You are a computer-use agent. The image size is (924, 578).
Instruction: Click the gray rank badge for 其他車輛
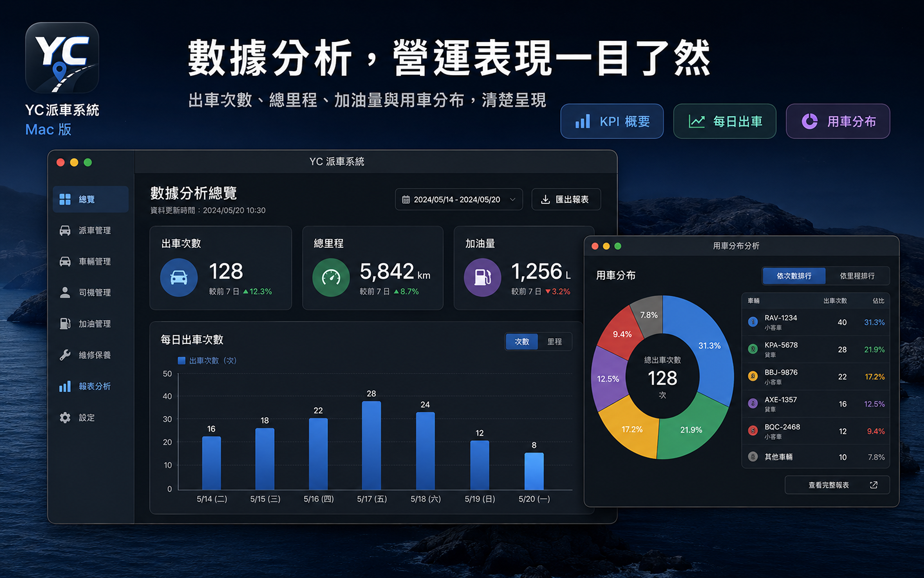click(753, 457)
